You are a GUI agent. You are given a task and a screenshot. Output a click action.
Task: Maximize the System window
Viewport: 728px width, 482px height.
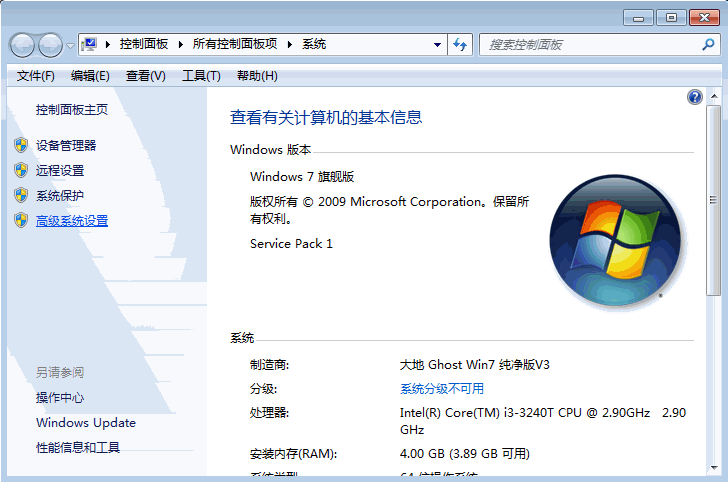[x=671, y=18]
